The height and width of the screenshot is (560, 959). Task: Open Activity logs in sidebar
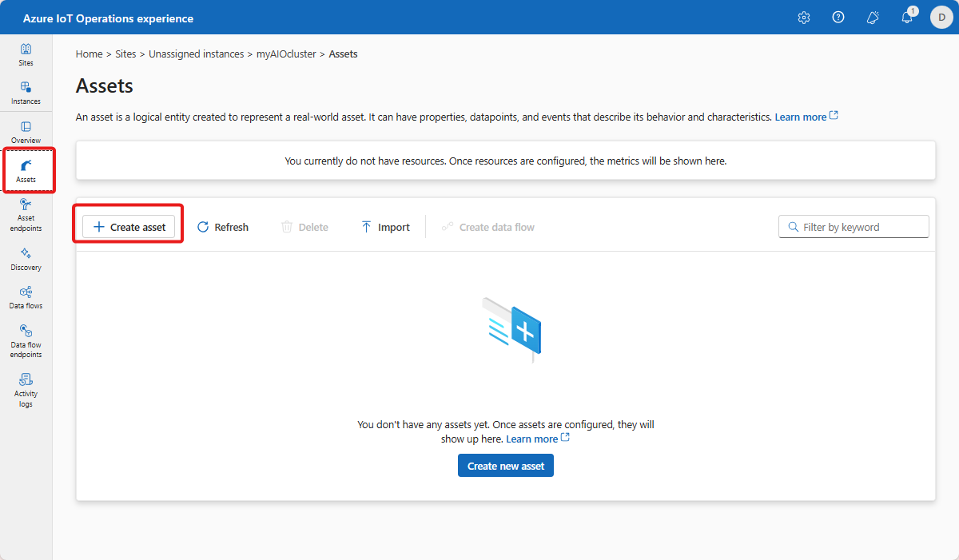click(x=26, y=390)
